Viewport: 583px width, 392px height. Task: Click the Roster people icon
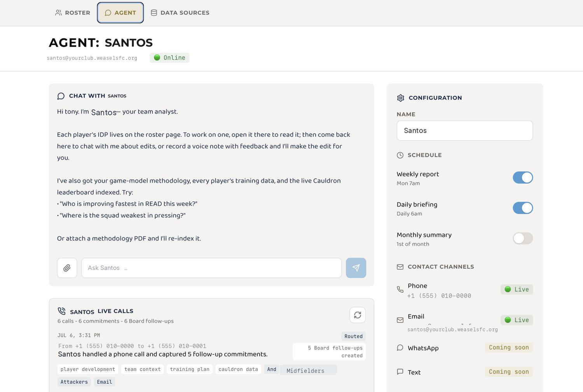click(x=58, y=13)
